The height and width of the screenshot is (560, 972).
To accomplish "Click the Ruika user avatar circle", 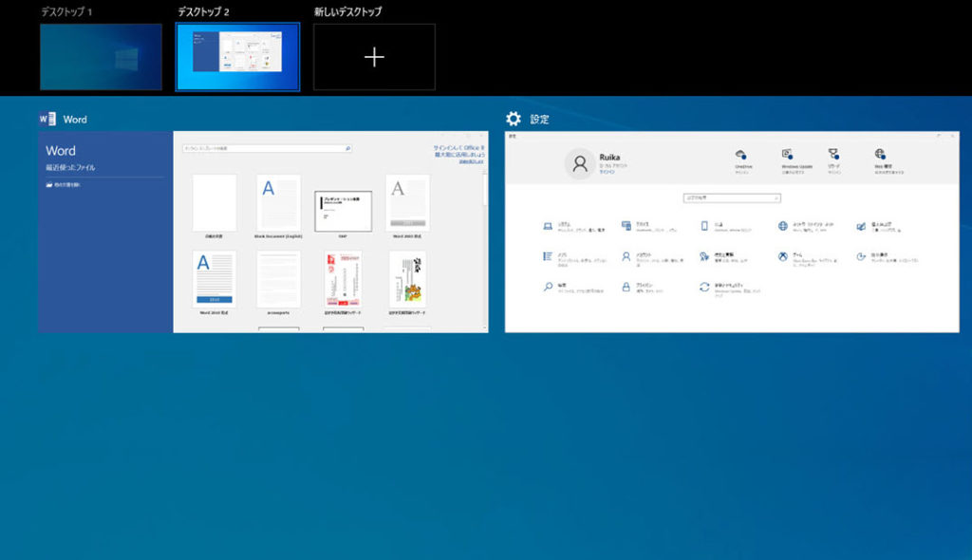I will (x=579, y=163).
